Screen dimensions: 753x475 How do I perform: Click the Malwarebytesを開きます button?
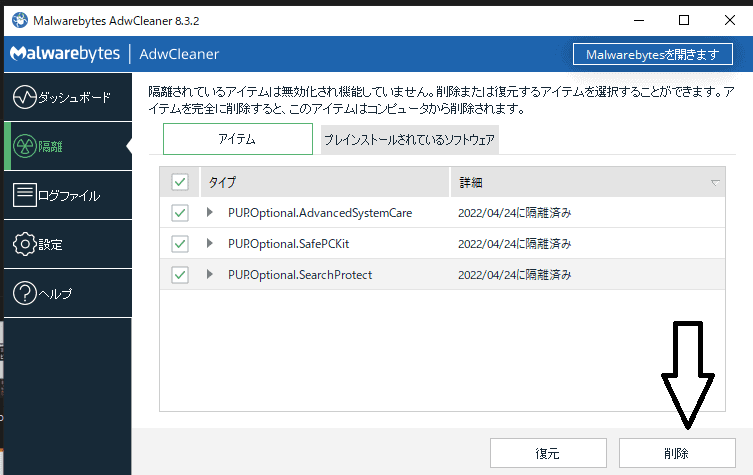[x=653, y=54]
